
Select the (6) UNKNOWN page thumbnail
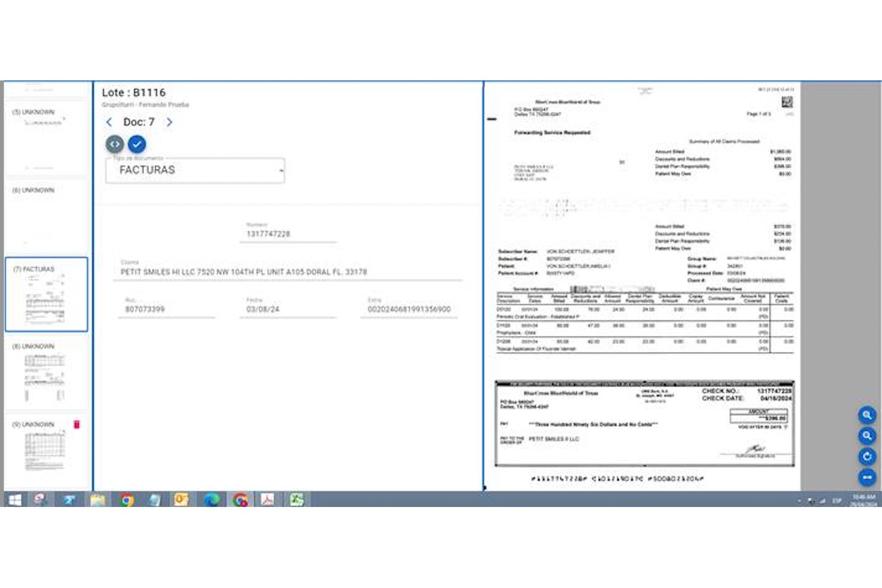point(46,217)
